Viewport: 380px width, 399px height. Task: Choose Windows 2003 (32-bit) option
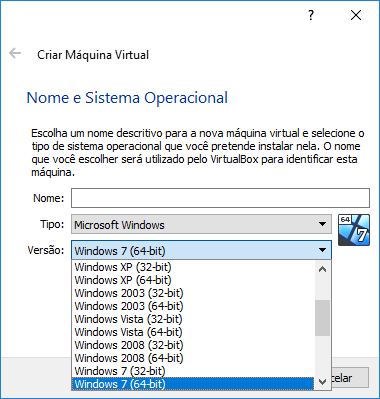tap(193, 293)
